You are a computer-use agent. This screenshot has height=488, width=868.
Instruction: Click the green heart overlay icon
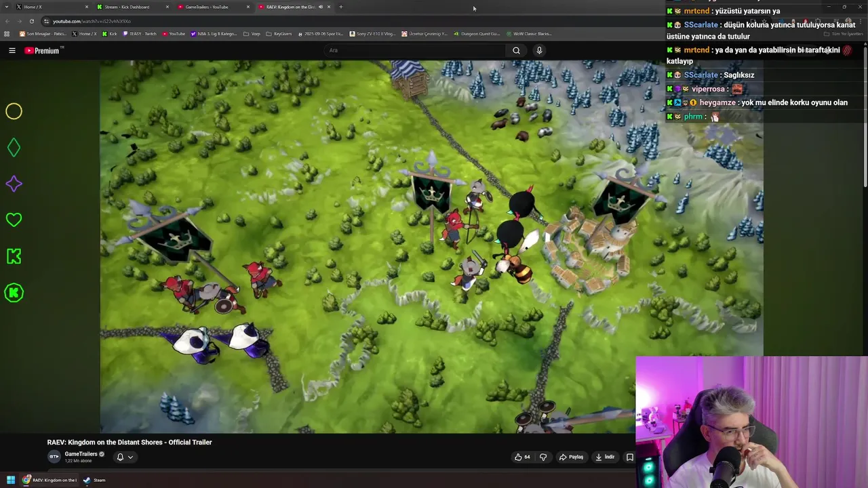(x=14, y=220)
